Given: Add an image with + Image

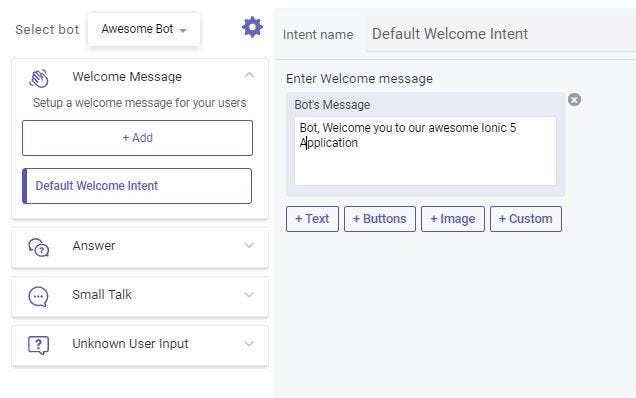Looking at the screenshot, I should click(x=453, y=219).
